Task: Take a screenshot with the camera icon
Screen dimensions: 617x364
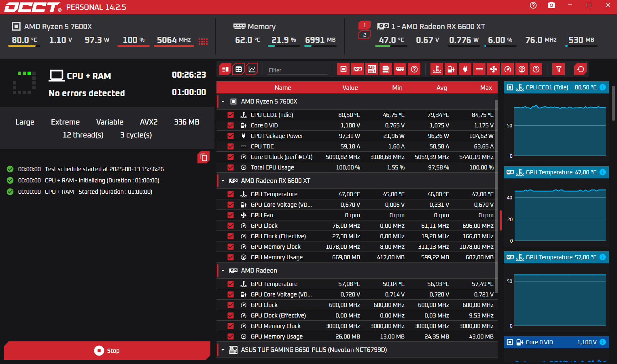Action: 551,5
